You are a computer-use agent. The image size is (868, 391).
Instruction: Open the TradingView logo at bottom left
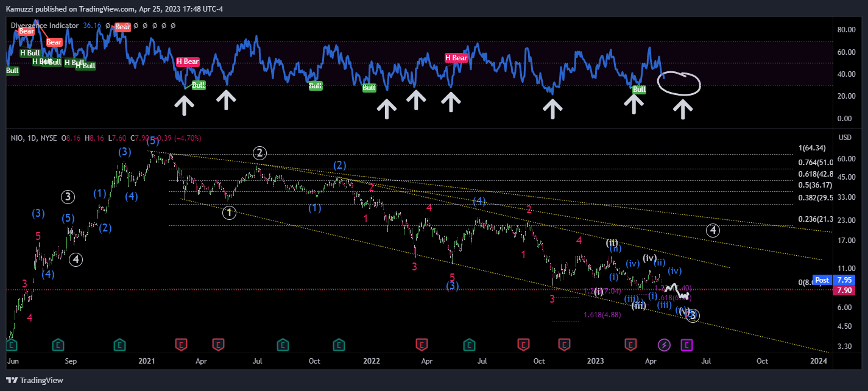[x=35, y=380]
